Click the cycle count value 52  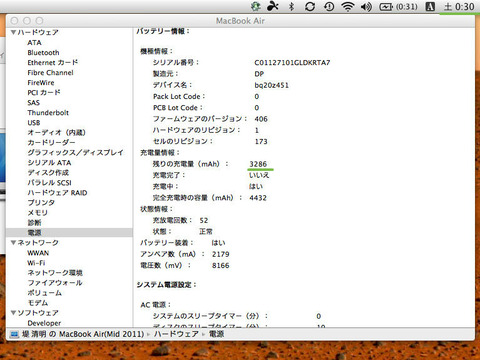tap(204, 220)
